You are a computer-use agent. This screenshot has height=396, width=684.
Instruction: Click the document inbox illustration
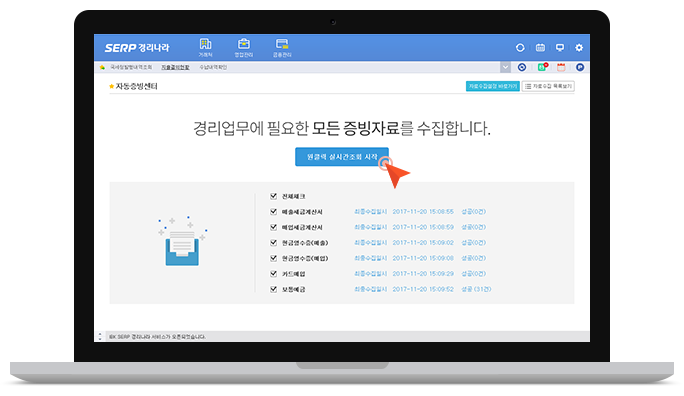182,241
